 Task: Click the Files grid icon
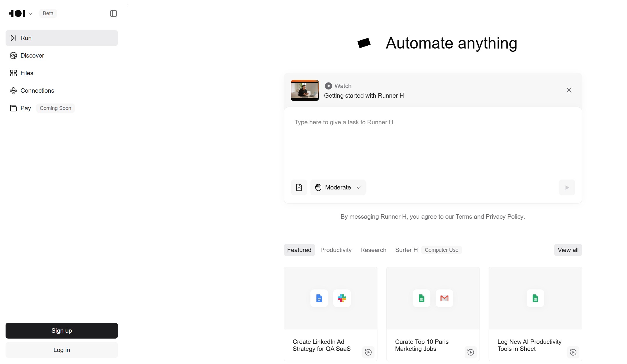13,73
